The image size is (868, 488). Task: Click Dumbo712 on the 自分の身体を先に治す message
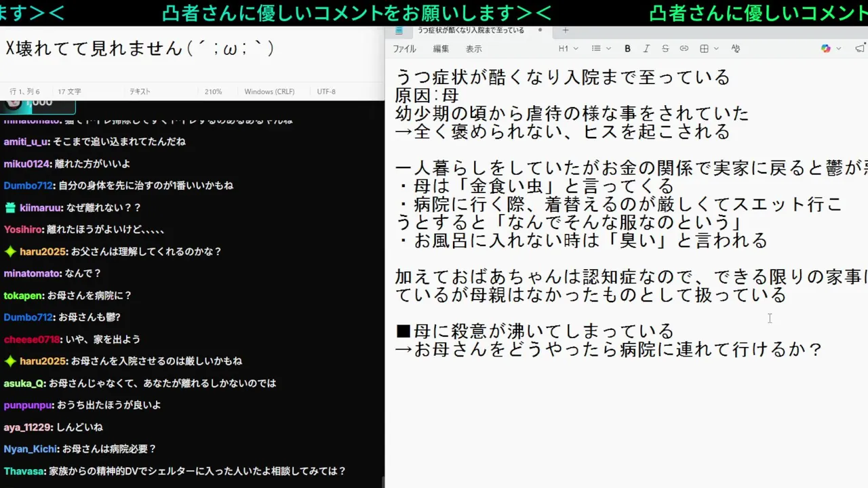(28, 186)
